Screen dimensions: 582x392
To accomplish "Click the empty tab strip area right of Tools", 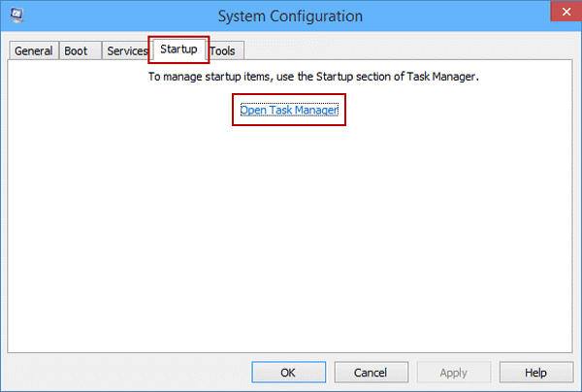I will 408,49.
